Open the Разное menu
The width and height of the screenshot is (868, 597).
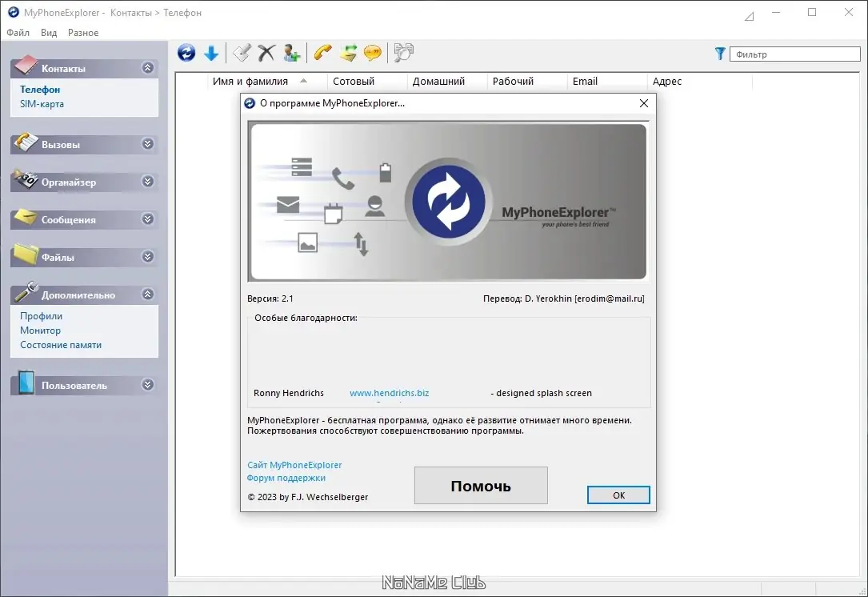(83, 33)
